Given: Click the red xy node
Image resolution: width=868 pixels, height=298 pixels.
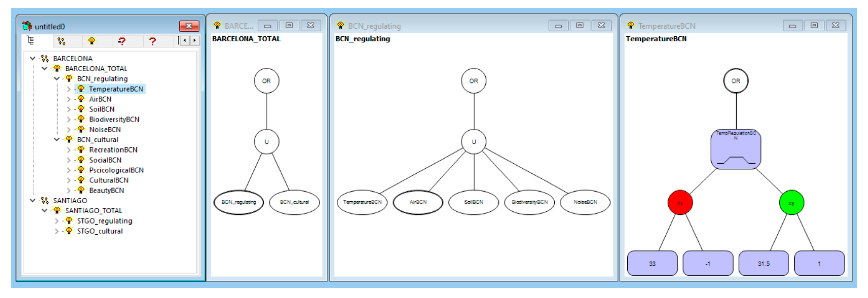Looking at the screenshot, I should point(680,203).
